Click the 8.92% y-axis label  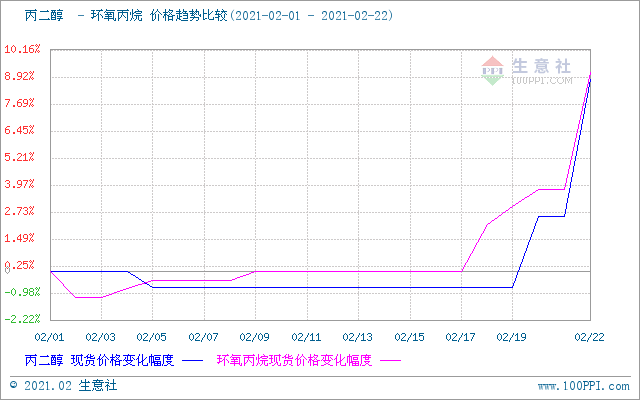coord(20,76)
